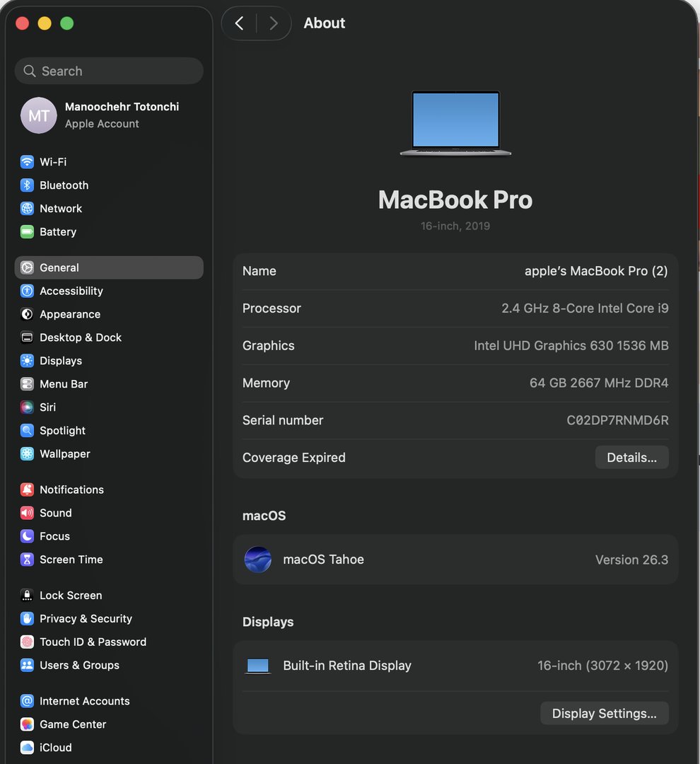Open Notifications bell icon
The width and height of the screenshot is (700, 764).
(28, 490)
